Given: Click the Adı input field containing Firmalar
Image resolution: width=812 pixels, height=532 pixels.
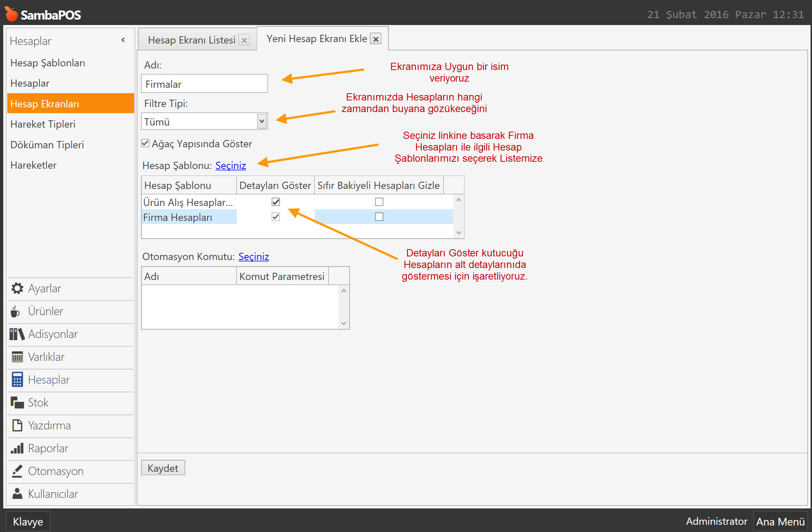Looking at the screenshot, I should coord(205,84).
